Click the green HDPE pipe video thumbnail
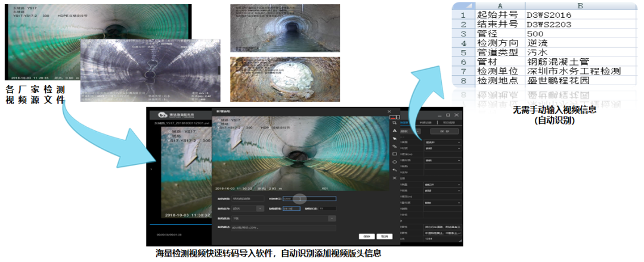Image resolution: width=644 pixels, height=262 pixels. tap(98, 42)
